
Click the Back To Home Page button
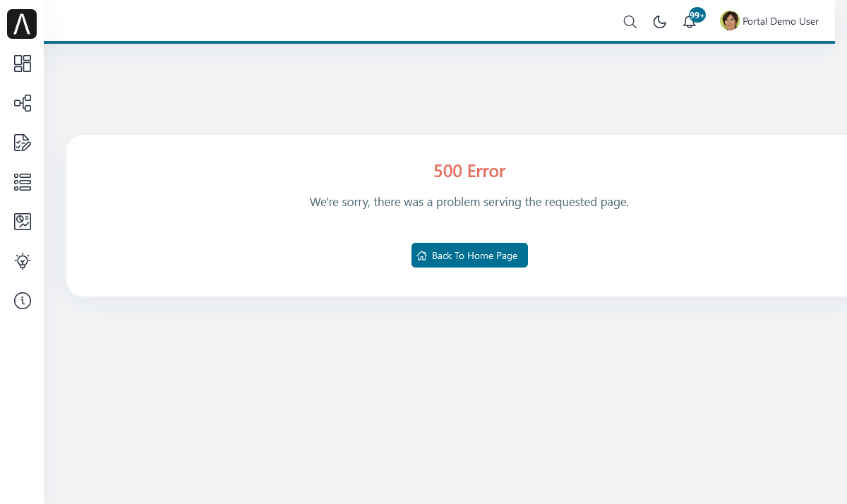[x=469, y=256]
